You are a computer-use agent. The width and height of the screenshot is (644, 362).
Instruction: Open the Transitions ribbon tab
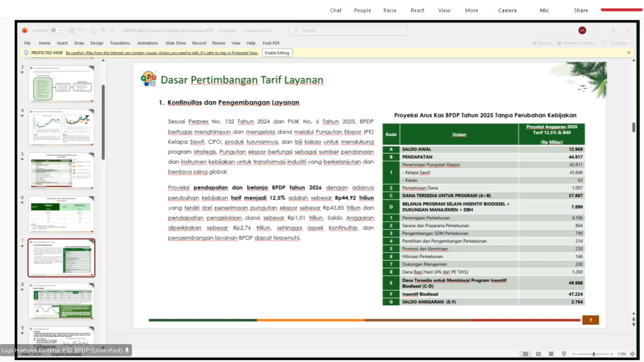pos(120,43)
